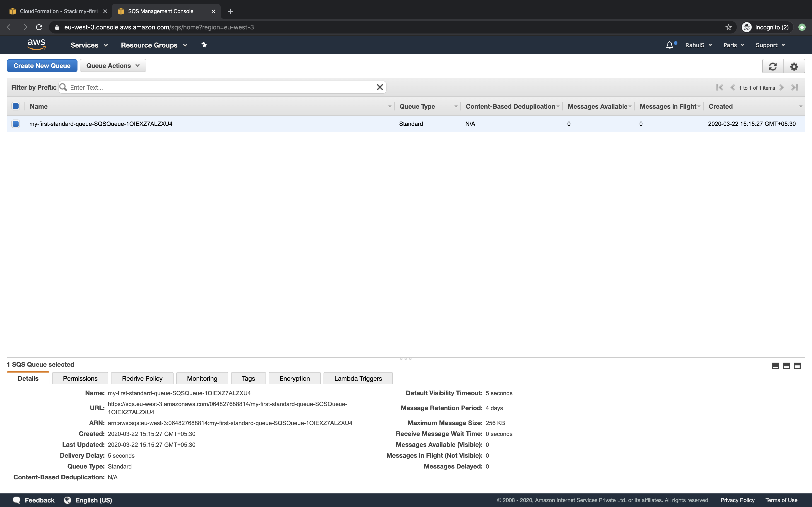Select the my-first-standard-queue row checkbox
The height and width of the screenshot is (507, 812).
[x=15, y=123]
